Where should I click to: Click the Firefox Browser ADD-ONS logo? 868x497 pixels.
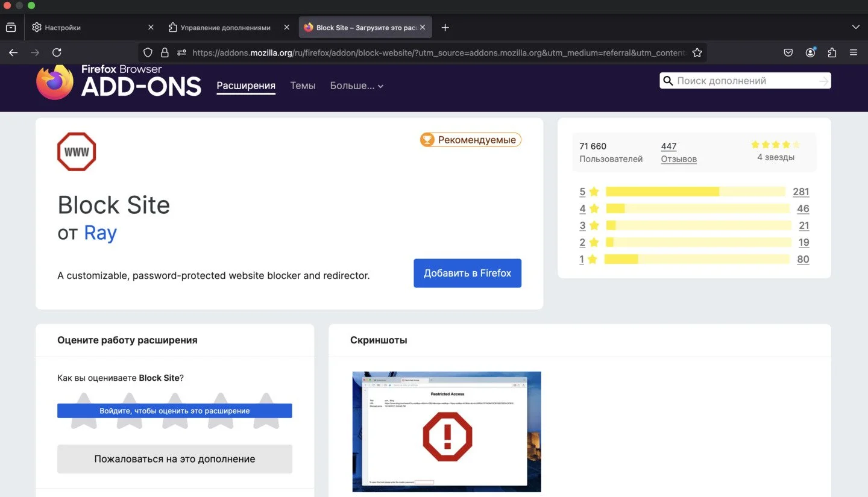point(119,81)
